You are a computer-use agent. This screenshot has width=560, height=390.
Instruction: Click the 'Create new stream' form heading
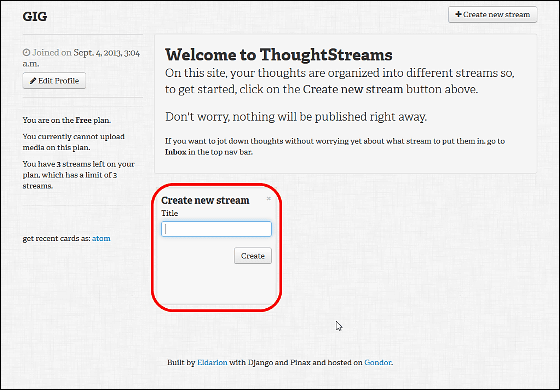[x=205, y=200]
